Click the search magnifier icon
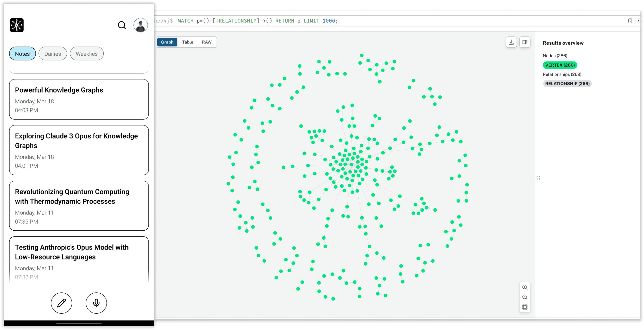 (122, 25)
